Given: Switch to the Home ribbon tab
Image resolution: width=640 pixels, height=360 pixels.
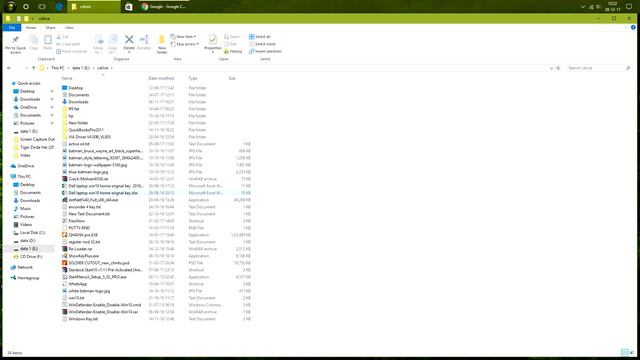Looking at the screenshot, I should point(31,28).
